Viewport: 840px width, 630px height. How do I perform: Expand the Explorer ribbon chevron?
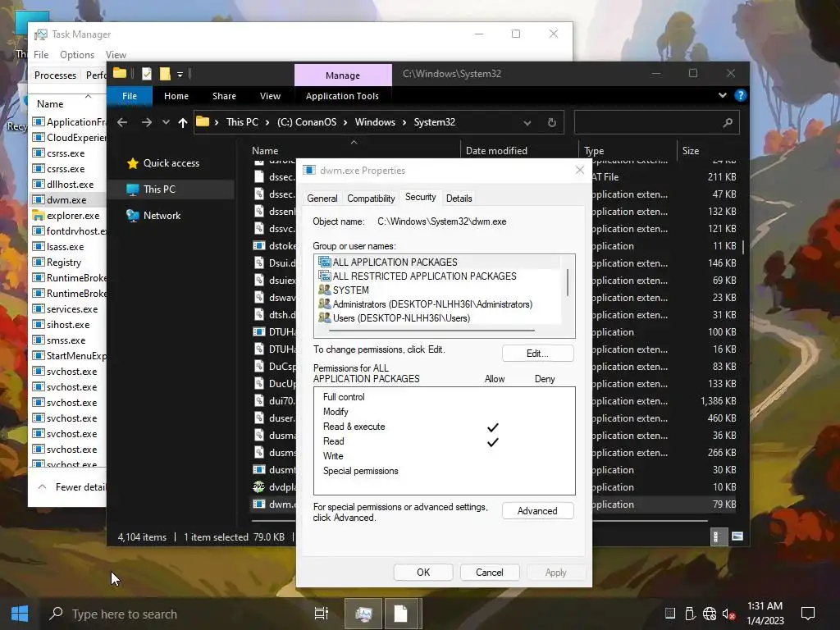722,95
